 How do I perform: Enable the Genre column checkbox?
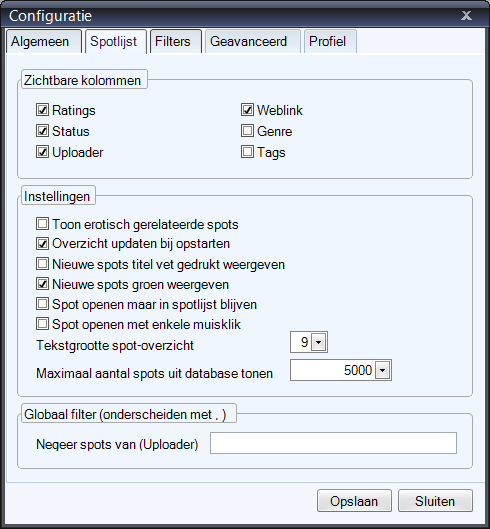247,131
